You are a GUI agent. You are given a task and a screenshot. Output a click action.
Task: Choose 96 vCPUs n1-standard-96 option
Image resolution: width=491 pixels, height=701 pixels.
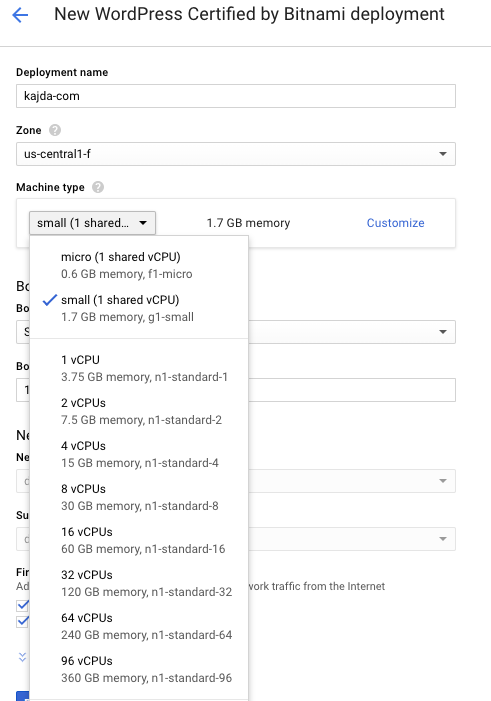point(139,669)
